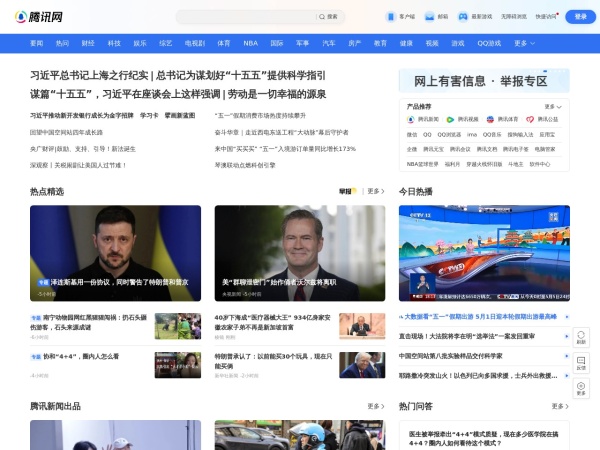Click the QQ音乐 product link

[492, 135]
